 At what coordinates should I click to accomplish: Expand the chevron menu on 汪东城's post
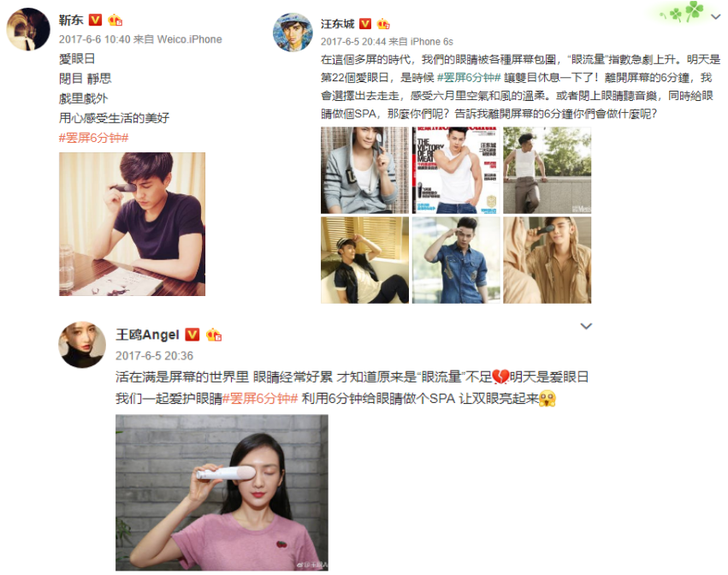716,17
